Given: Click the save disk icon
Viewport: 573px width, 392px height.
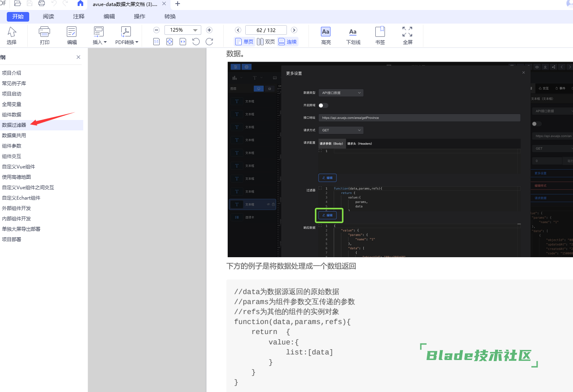Looking at the screenshot, I should pos(30,4).
